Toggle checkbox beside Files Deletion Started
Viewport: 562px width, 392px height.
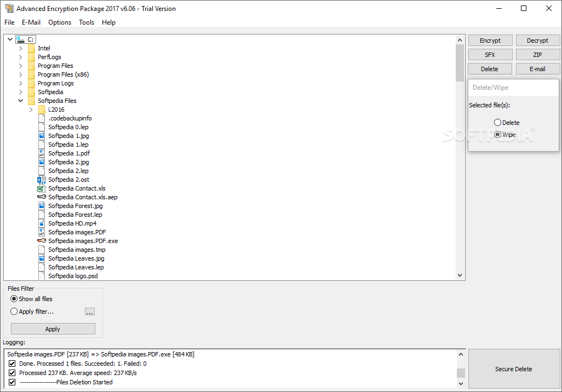pyautogui.click(x=12, y=382)
